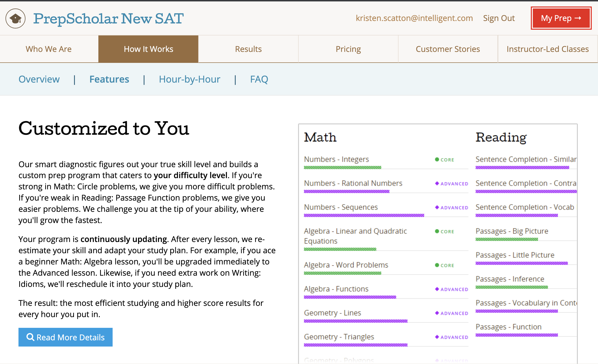Click the ADVANCED badge beside Geometry - Triangles
Viewport: 598px width, 364px height.
[451, 337]
